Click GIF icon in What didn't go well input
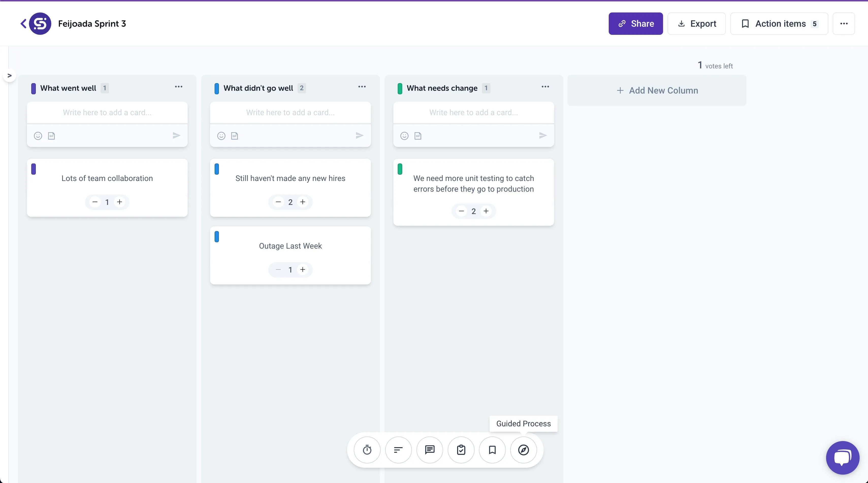Image resolution: width=868 pixels, height=483 pixels. click(x=234, y=135)
